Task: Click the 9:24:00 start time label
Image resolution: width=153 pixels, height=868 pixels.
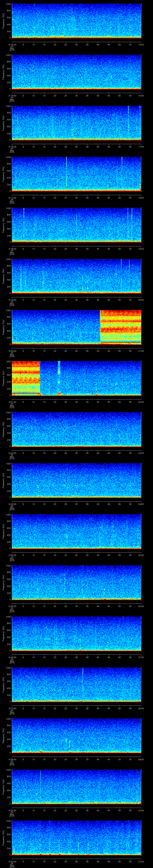Action: point(12,555)
